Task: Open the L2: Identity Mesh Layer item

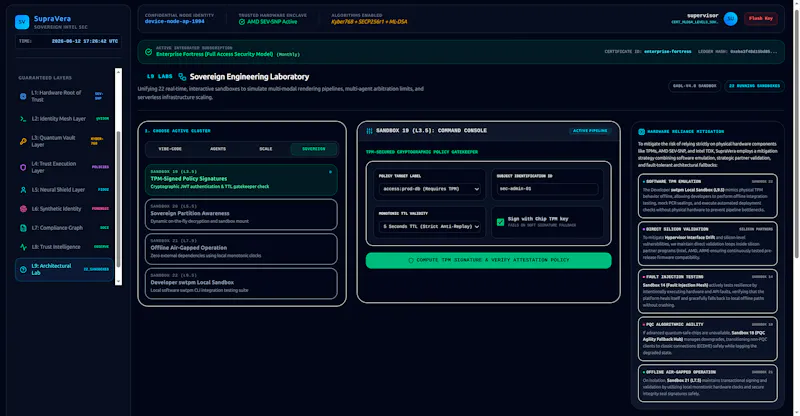Action: (x=64, y=118)
